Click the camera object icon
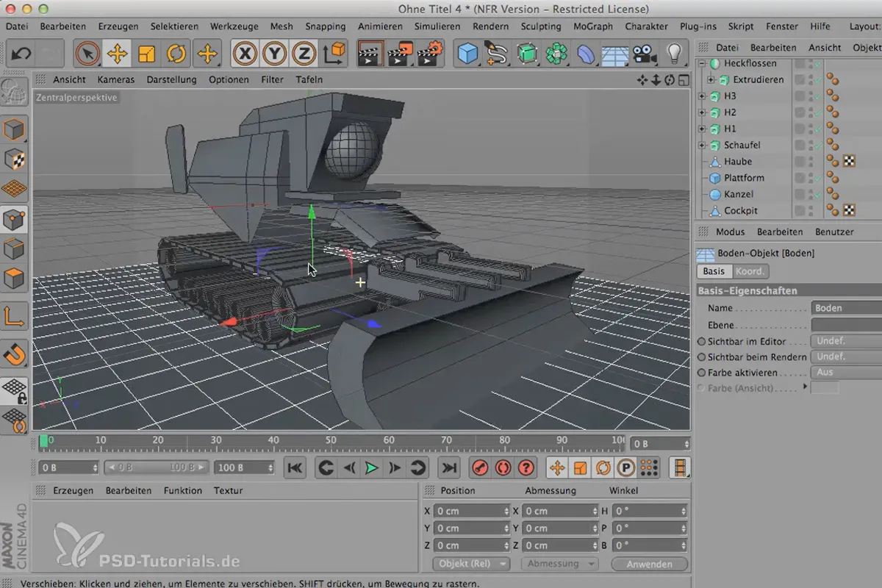Viewport: 882px width, 588px height. (645, 54)
